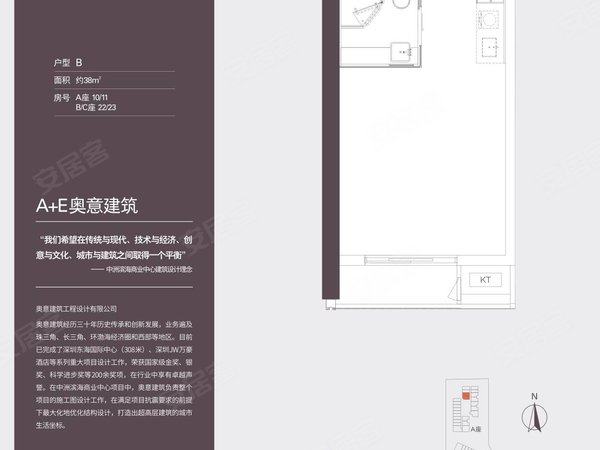The image size is (600, 450).
Task: Click '奥意建筑工程设计有限公司' company name
Action: (x=76, y=309)
